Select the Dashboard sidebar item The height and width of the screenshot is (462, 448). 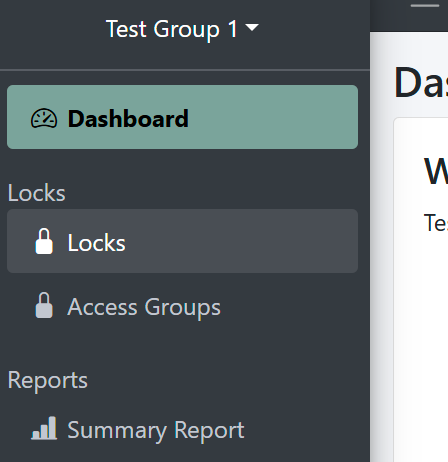point(182,117)
